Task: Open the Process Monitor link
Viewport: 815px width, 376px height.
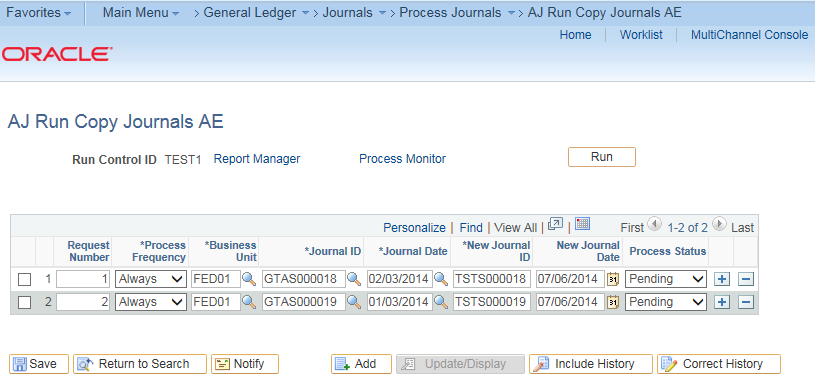Action: point(402,159)
